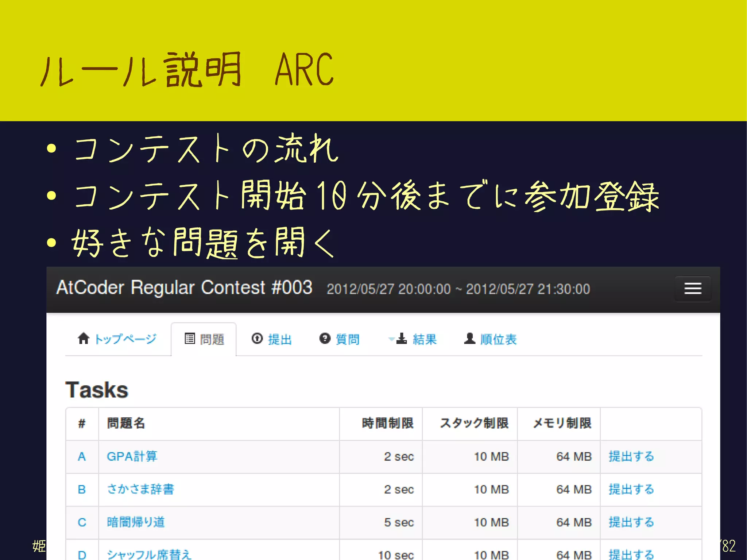Open the トップページ tab
This screenshot has height=560, width=747.
(117, 339)
